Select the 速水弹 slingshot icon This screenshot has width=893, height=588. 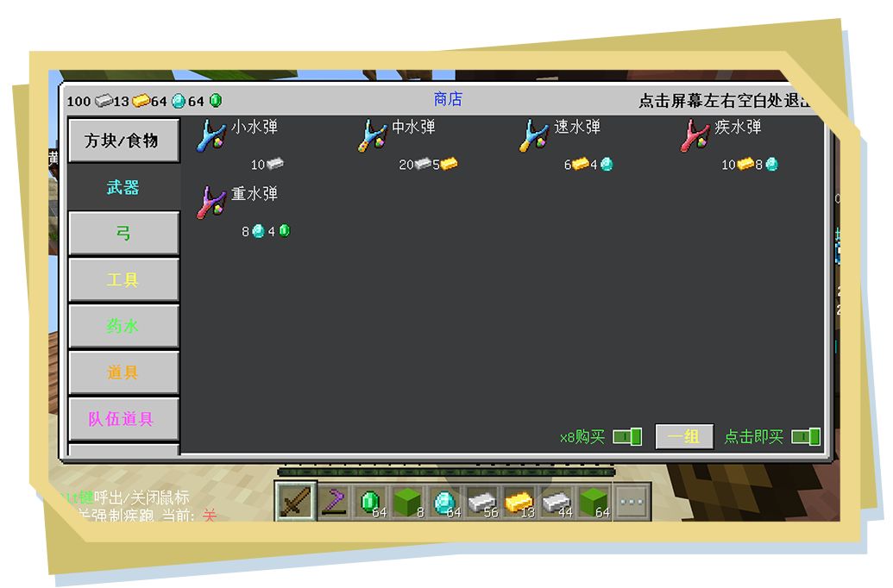pos(534,134)
